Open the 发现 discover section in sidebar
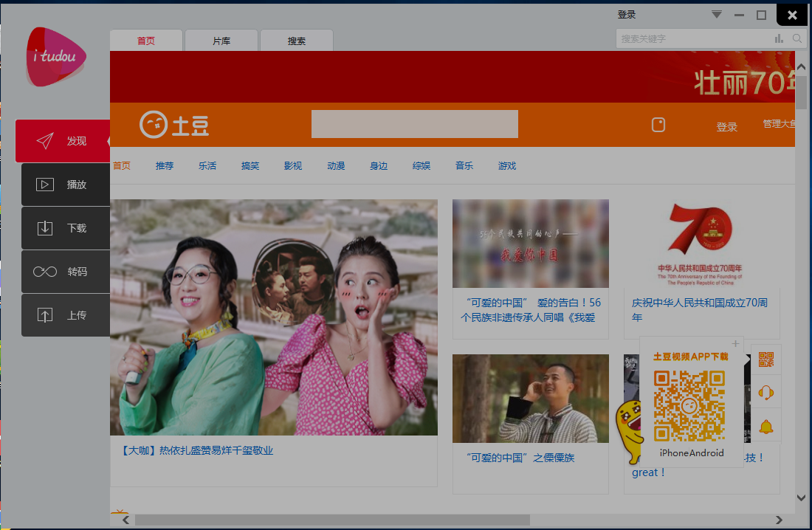The image size is (812, 530). (63, 141)
